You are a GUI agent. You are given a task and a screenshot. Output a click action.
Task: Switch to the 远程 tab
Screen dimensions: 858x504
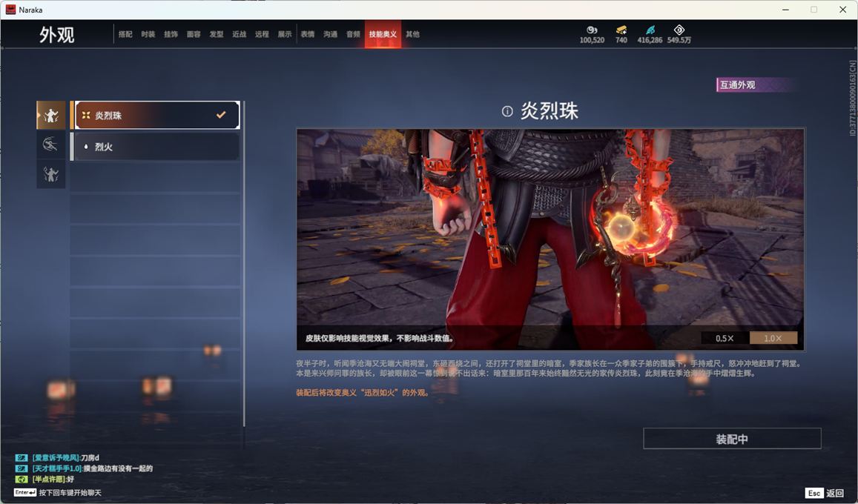[x=262, y=34]
